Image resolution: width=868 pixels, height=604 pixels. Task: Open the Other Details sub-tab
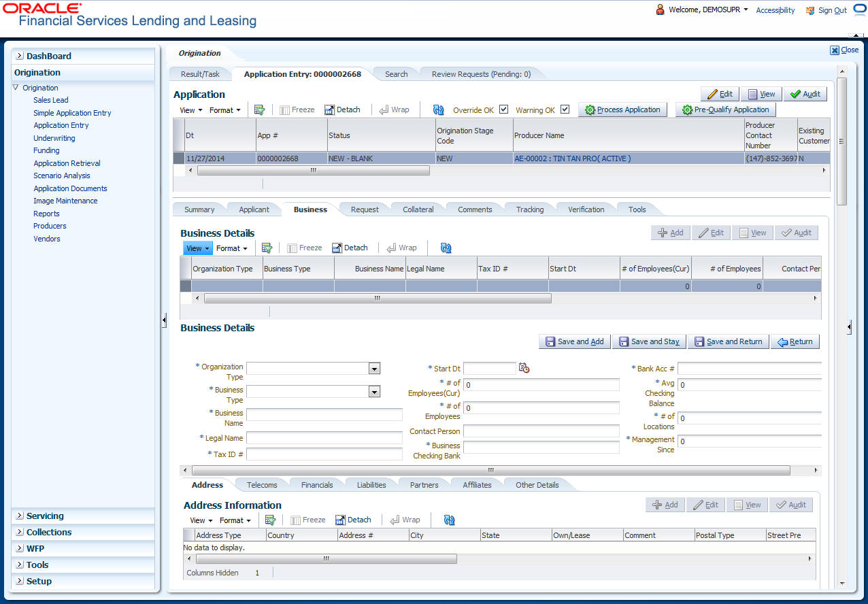pos(537,485)
